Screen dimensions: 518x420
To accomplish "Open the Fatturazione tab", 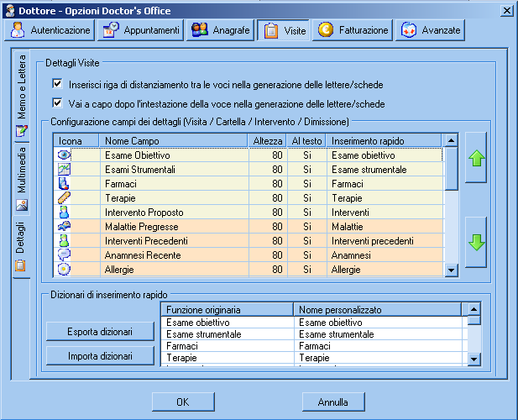I will point(353,30).
